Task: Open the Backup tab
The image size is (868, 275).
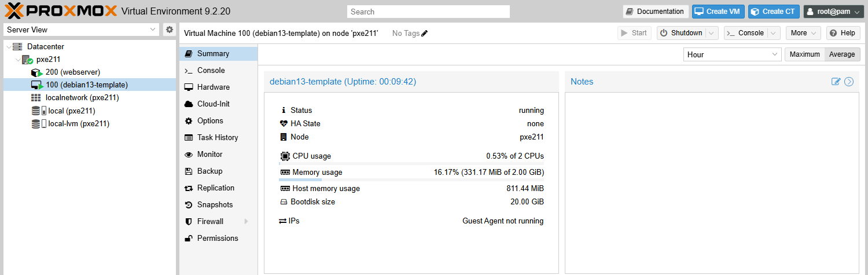Action: [219, 171]
